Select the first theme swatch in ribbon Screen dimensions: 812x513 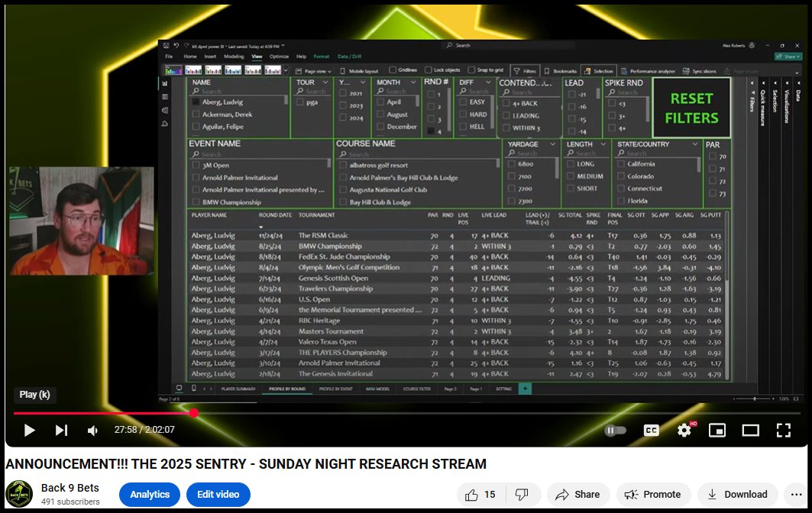pos(173,70)
